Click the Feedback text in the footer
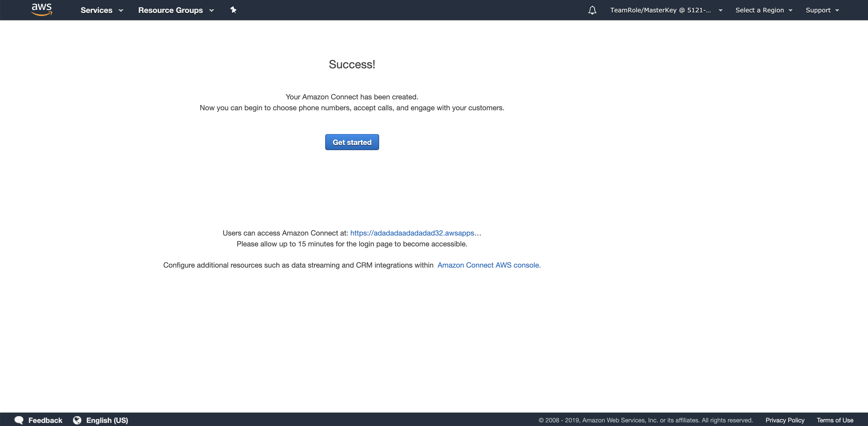The image size is (868, 426). coord(45,420)
